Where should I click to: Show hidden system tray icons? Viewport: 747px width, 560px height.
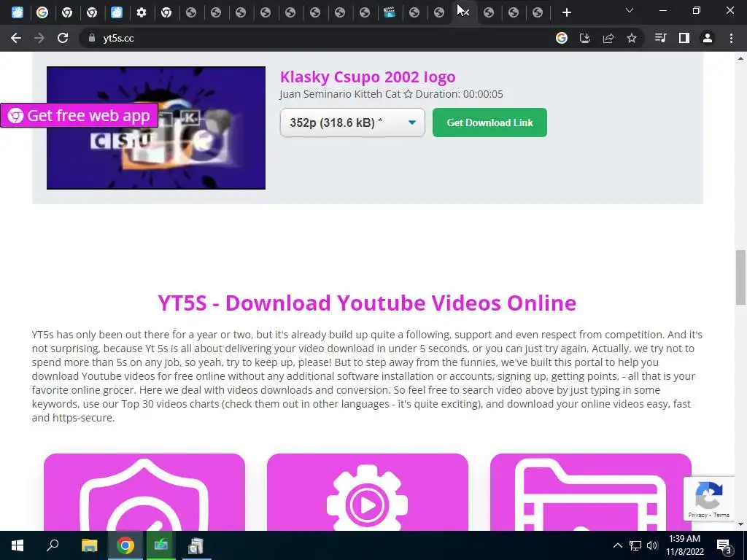(x=617, y=545)
